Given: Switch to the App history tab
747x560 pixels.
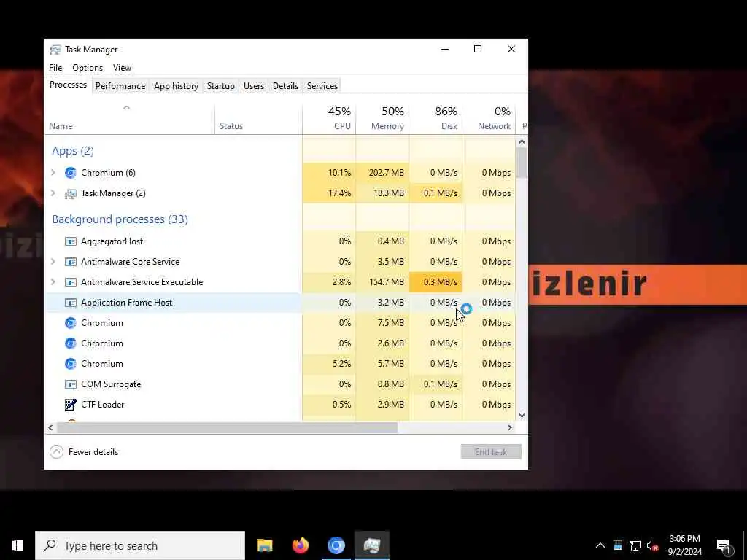Looking at the screenshot, I should coord(177,86).
